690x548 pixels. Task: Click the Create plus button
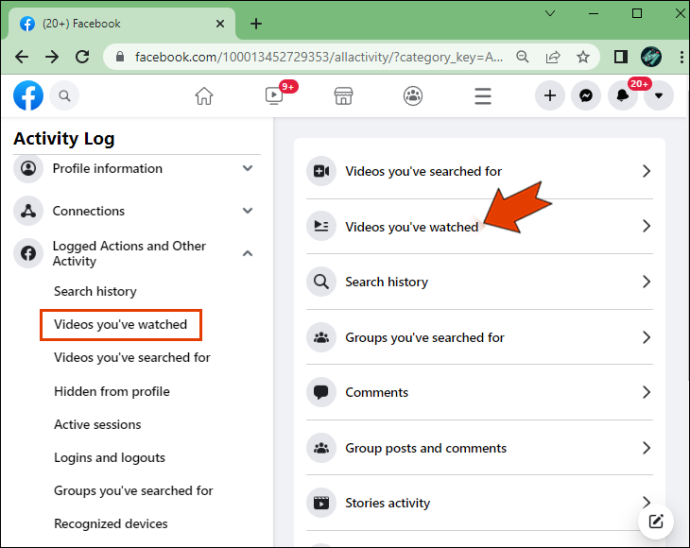550,96
